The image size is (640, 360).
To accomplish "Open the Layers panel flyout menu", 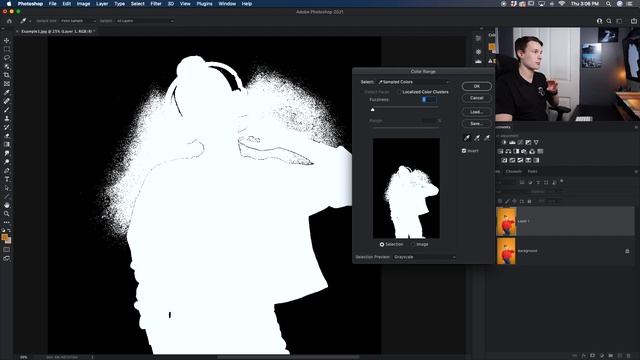I will point(636,171).
